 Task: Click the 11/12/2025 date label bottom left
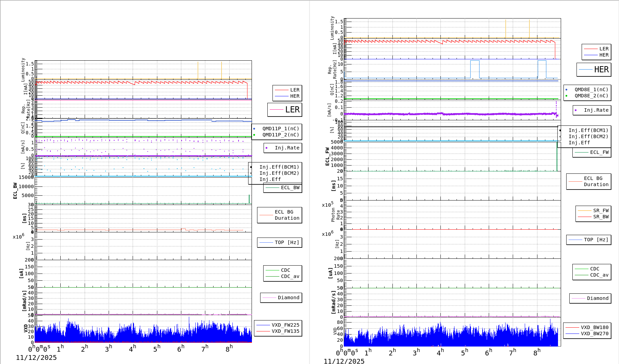tap(37, 357)
